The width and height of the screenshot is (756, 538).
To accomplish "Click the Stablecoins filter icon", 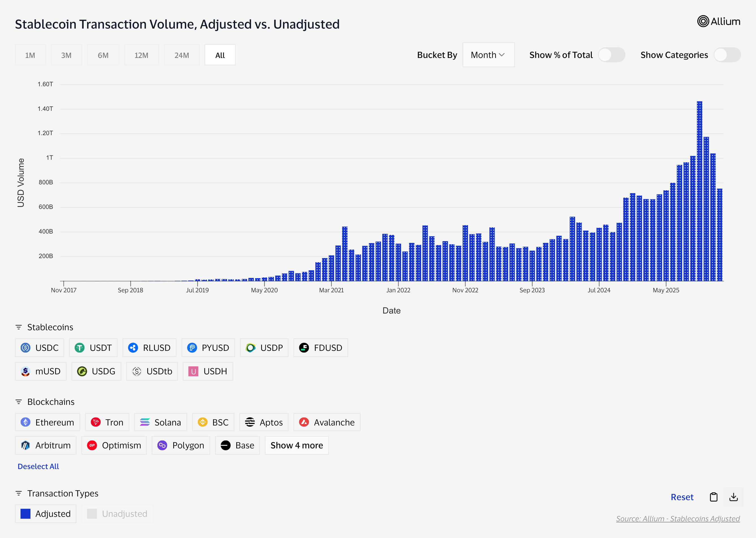I will [x=19, y=327].
